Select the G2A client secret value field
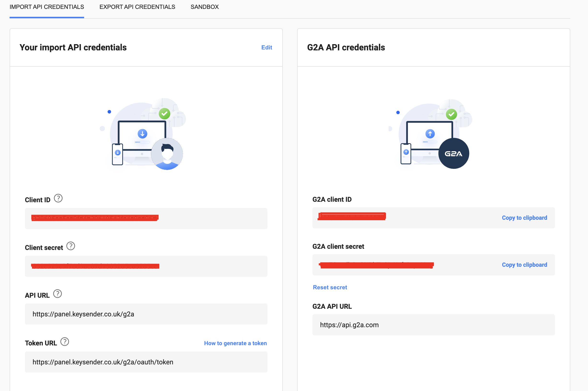This screenshot has width=588, height=391. pyautogui.click(x=434, y=265)
